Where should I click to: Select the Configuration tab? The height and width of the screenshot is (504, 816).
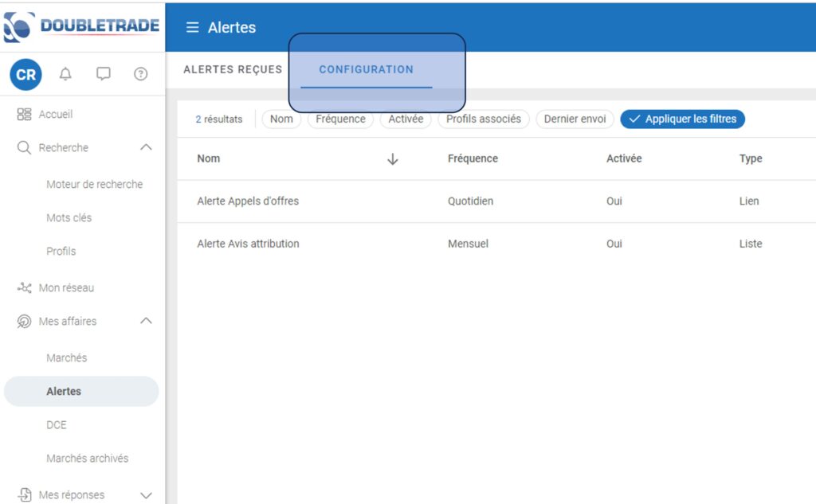coord(366,69)
